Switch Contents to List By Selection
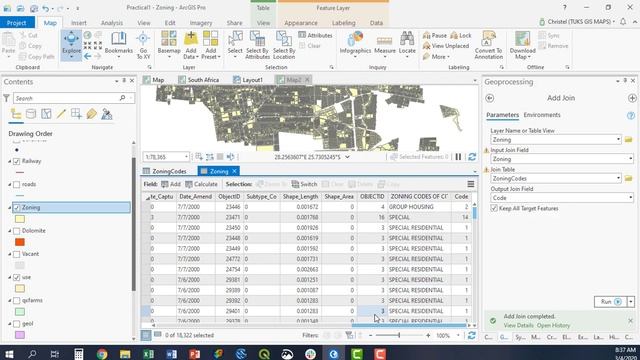The image size is (640, 360). [x=46, y=114]
